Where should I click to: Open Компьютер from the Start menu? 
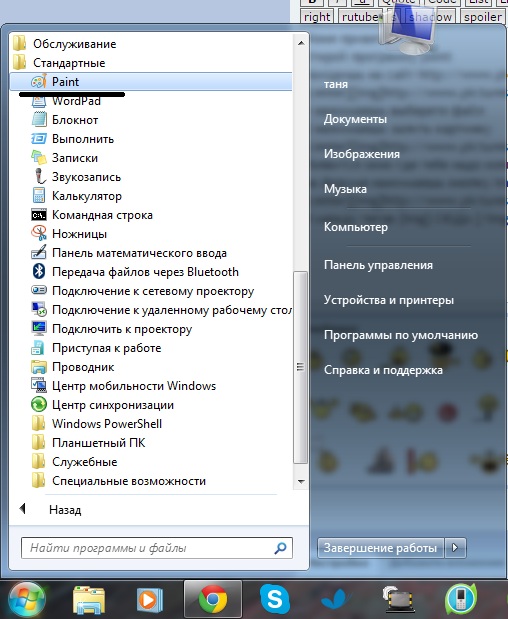point(356,227)
